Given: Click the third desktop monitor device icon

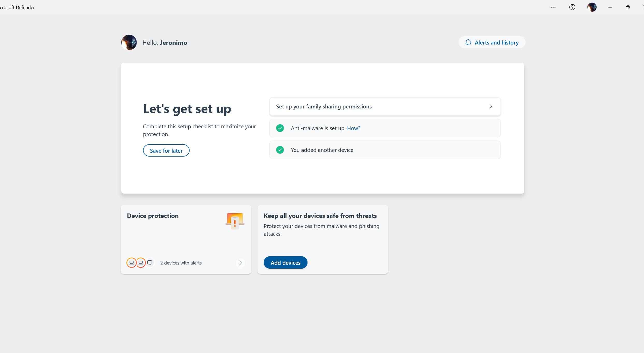Looking at the screenshot, I should pos(150,263).
